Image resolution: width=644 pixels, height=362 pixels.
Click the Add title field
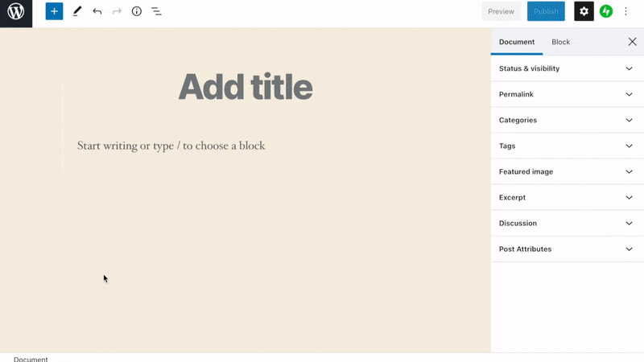pos(246,87)
